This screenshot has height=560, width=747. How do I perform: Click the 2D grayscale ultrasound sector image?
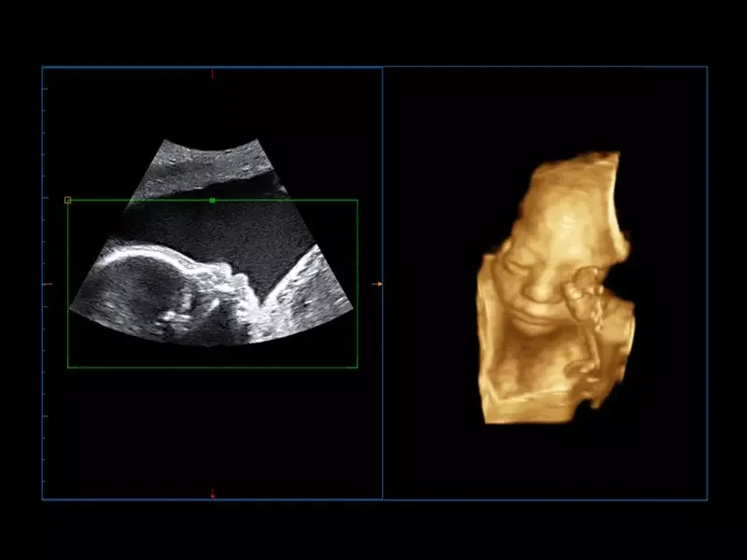pyautogui.click(x=212, y=242)
